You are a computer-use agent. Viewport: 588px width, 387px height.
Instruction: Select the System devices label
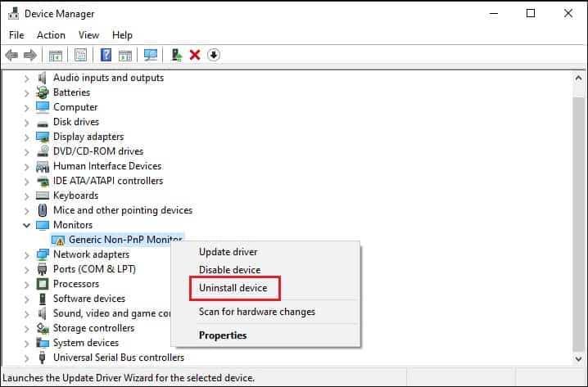point(86,343)
